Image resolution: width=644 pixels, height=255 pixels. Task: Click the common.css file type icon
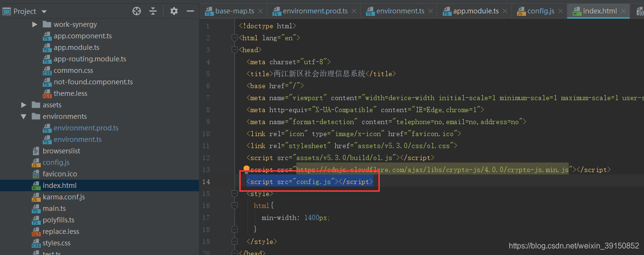click(x=47, y=70)
